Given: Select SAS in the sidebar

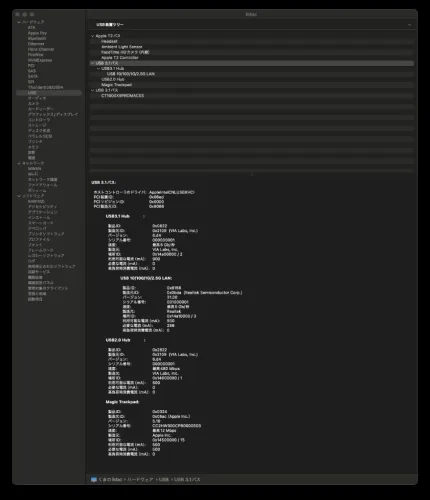Looking at the screenshot, I should tap(32, 71).
